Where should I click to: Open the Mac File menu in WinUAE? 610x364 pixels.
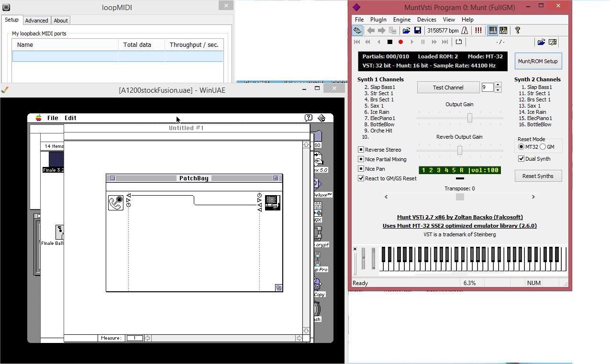(53, 118)
